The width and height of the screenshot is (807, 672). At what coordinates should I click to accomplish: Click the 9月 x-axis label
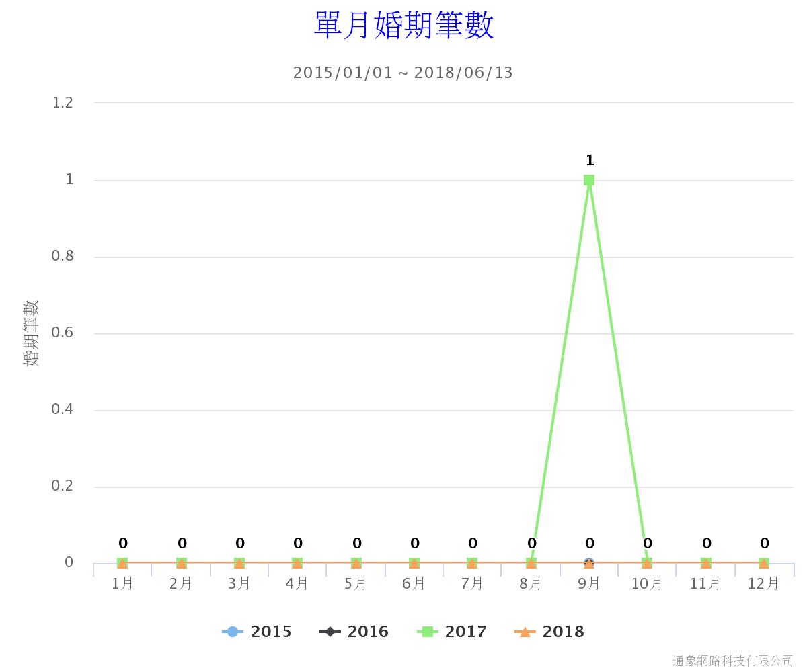589,583
